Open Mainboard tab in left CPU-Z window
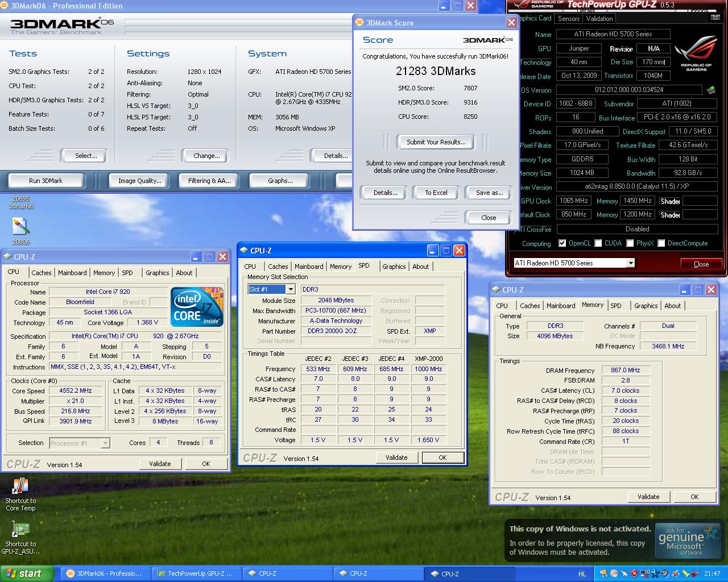 (72, 273)
